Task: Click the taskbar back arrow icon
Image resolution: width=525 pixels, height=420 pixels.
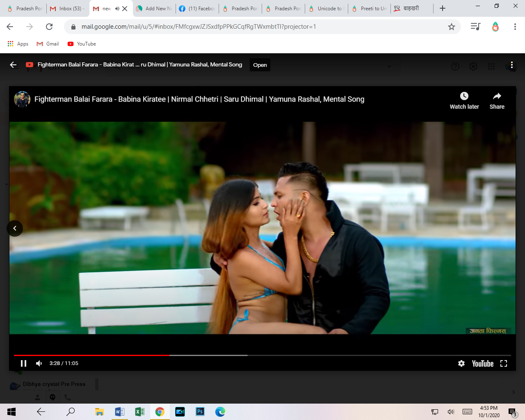Action: 41,412
